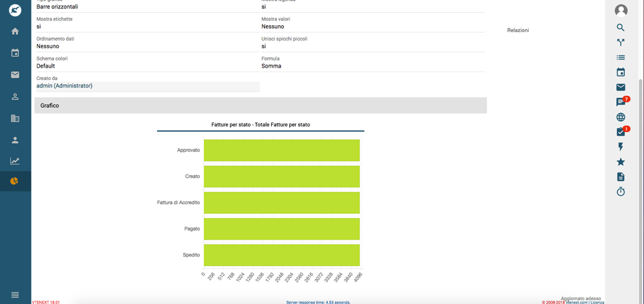Click the admin (Administrator) link
The height and width of the screenshot is (304, 644).
tap(64, 86)
